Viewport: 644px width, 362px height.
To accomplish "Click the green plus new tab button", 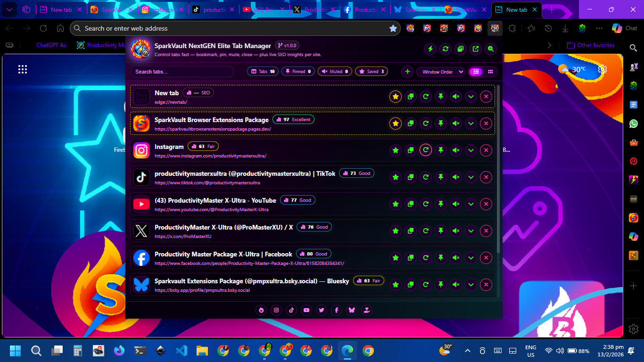I will pos(408,72).
